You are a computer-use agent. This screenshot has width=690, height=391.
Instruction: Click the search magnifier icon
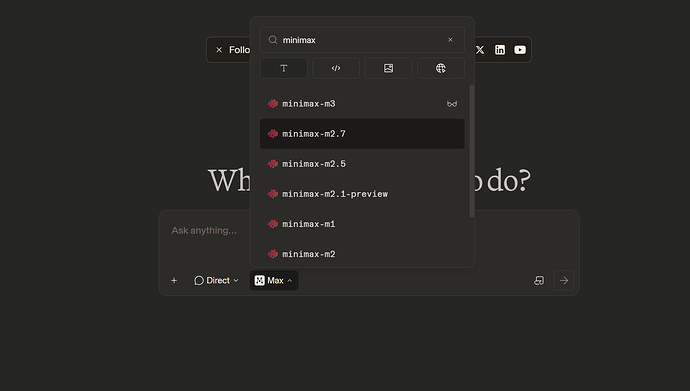coord(273,40)
